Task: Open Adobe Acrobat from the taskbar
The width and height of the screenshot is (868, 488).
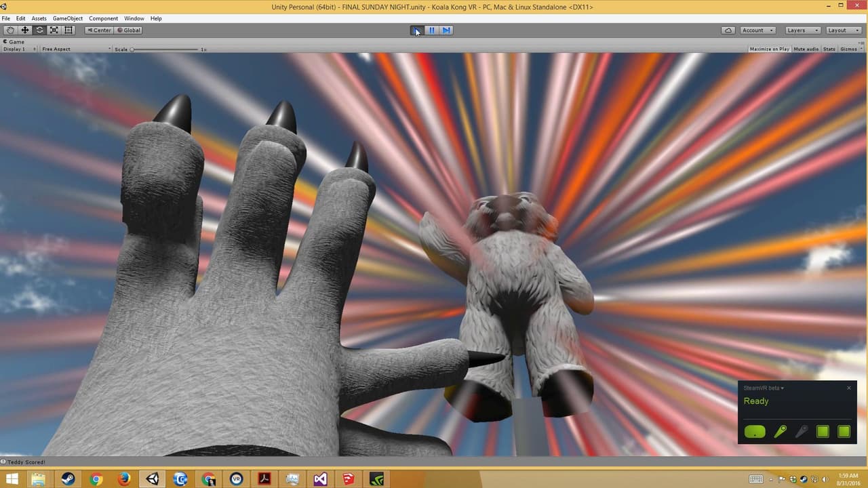Action: [264, 479]
